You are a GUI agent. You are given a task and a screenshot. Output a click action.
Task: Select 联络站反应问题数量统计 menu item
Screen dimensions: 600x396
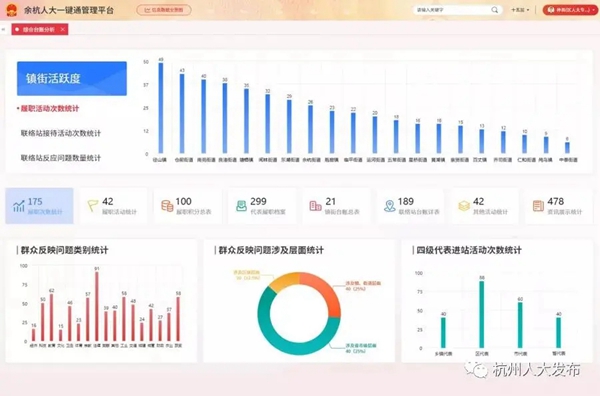(x=60, y=158)
